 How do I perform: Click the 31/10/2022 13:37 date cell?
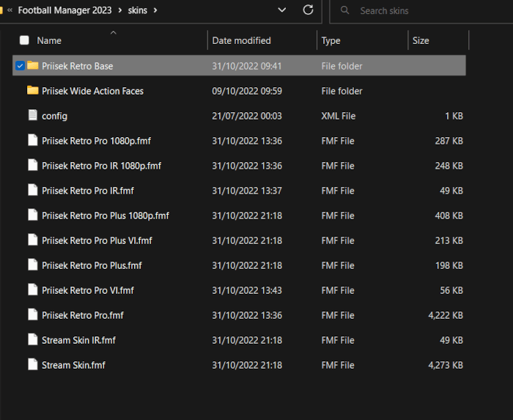coord(247,191)
